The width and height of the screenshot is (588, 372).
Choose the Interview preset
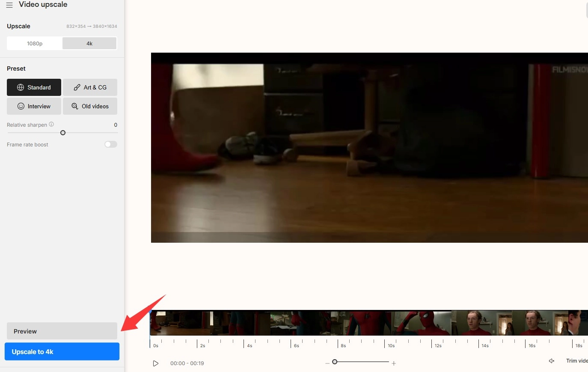point(34,106)
